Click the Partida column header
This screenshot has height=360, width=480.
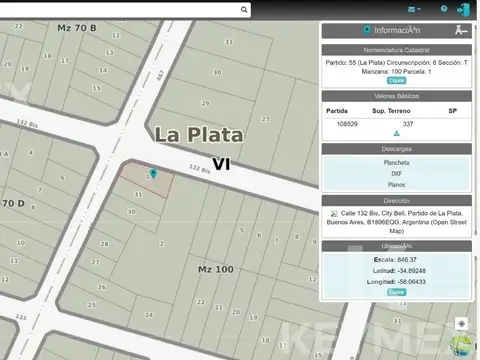tap(337, 111)
